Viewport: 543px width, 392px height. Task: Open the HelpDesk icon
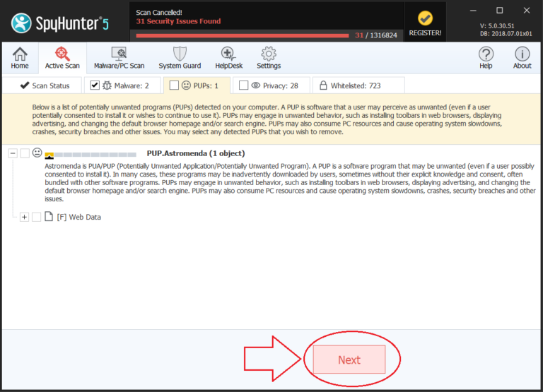pyautogui.click(x=228, y=58)
